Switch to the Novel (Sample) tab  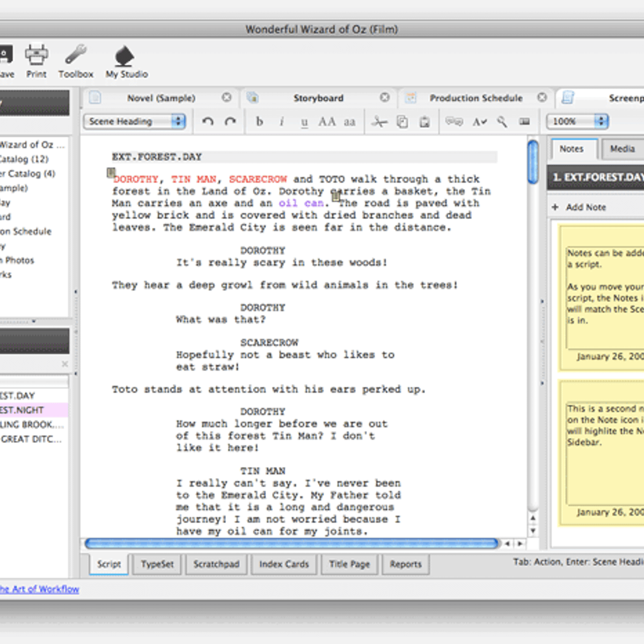(161, 98)
